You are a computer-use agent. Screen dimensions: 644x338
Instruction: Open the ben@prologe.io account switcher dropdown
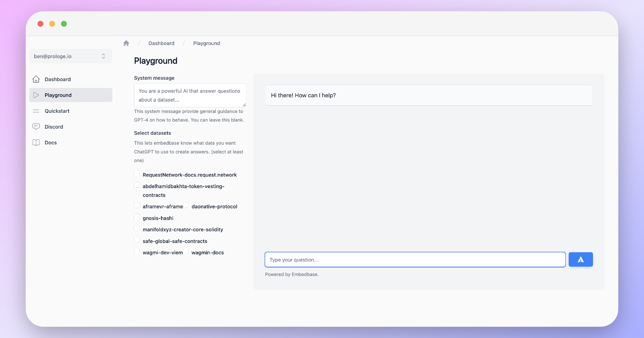[71, 56]
